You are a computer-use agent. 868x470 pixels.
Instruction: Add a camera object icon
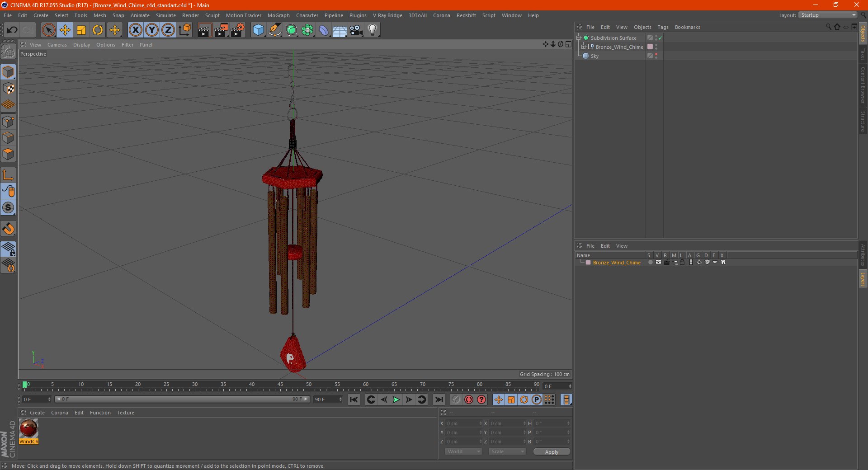[x=356, y=30]
